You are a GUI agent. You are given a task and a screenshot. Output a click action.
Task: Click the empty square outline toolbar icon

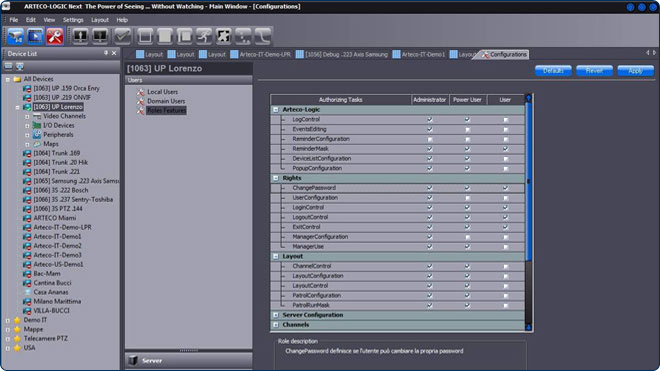tap(145, 36)
